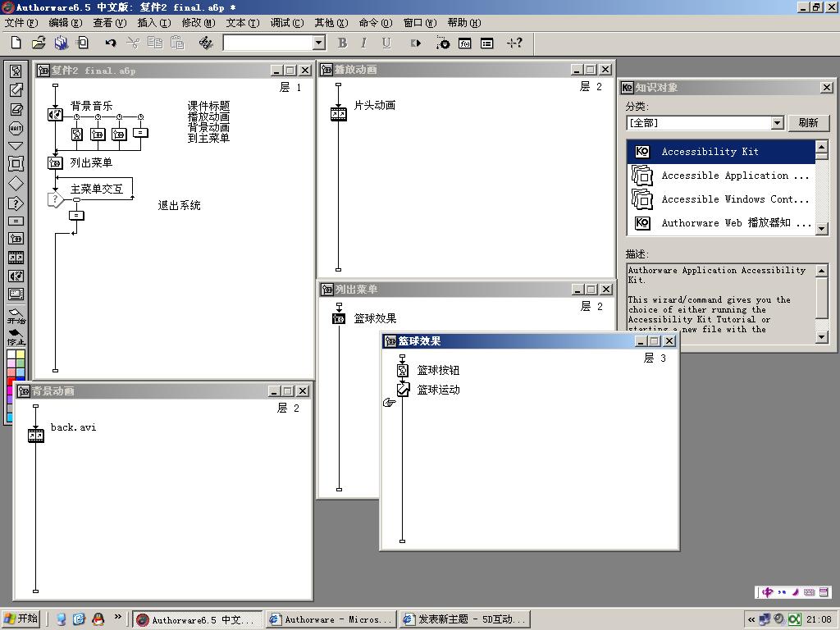Switch to Authorware - Micros... taskbar window

(331, 620)
